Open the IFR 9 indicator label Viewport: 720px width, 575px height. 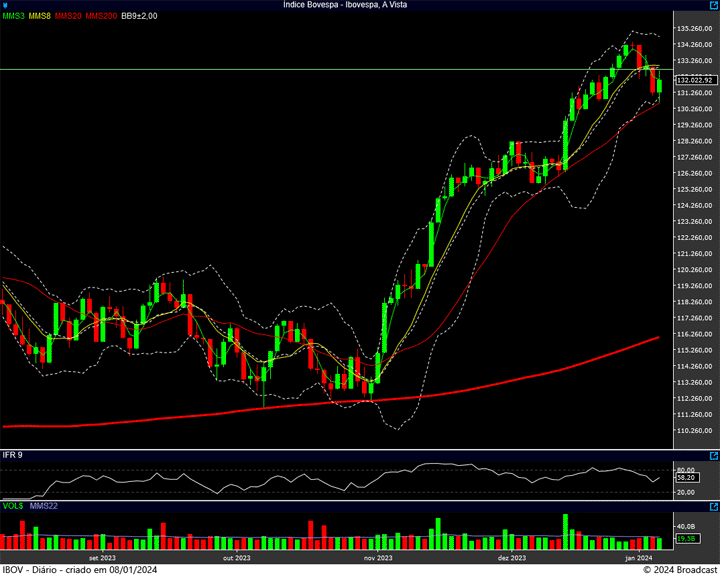[x=12, y=455]
